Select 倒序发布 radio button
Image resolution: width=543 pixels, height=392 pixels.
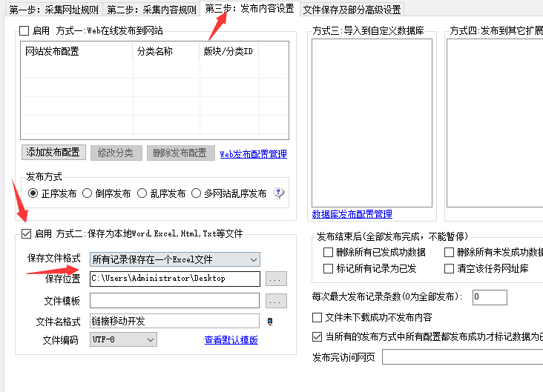pyautogui.click(x=87, y=193)
